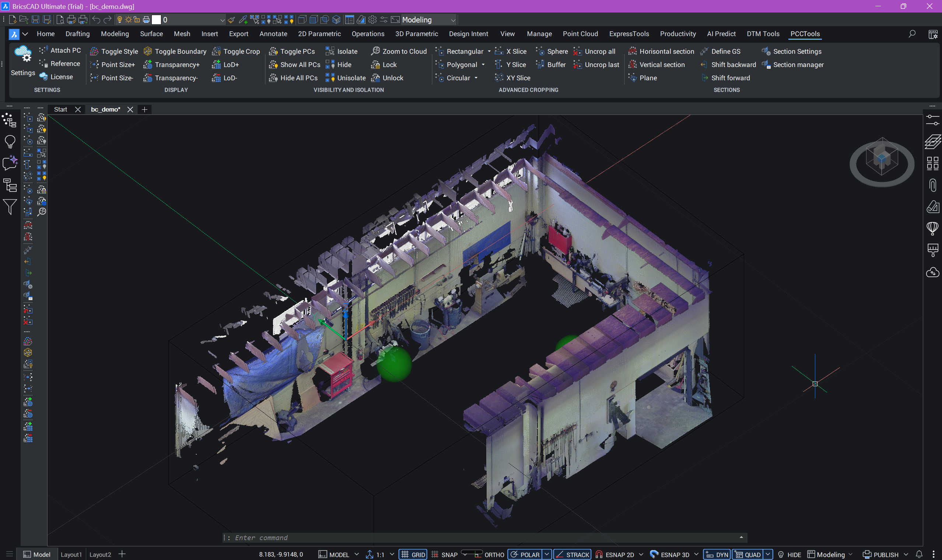Viewport: 942px width, 560px height.
Task: Open the DTM Tools ribbon tab
Action: 763,34
